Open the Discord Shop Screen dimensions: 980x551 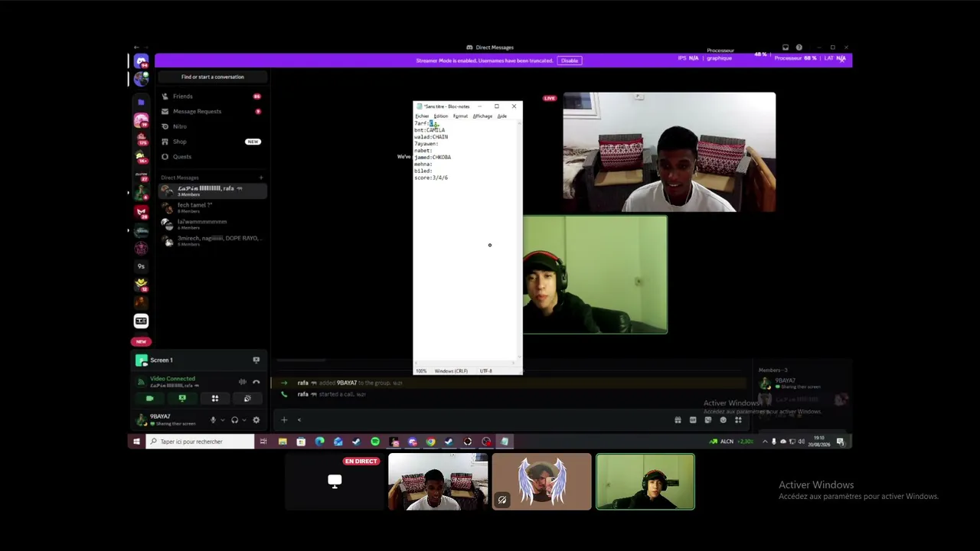pos(212,142)
